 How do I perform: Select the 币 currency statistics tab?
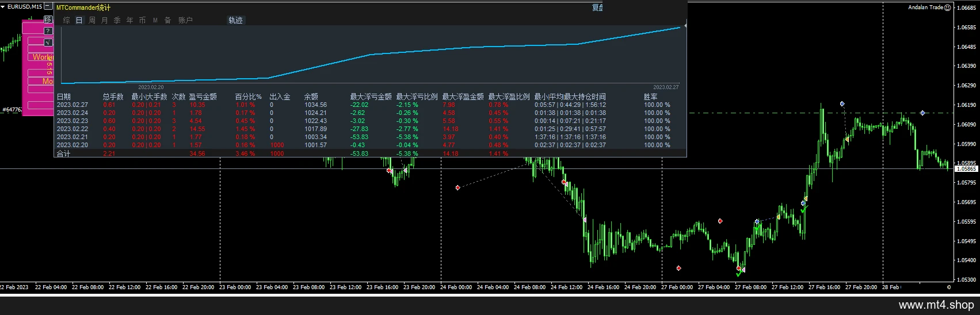tap(143, 20)
